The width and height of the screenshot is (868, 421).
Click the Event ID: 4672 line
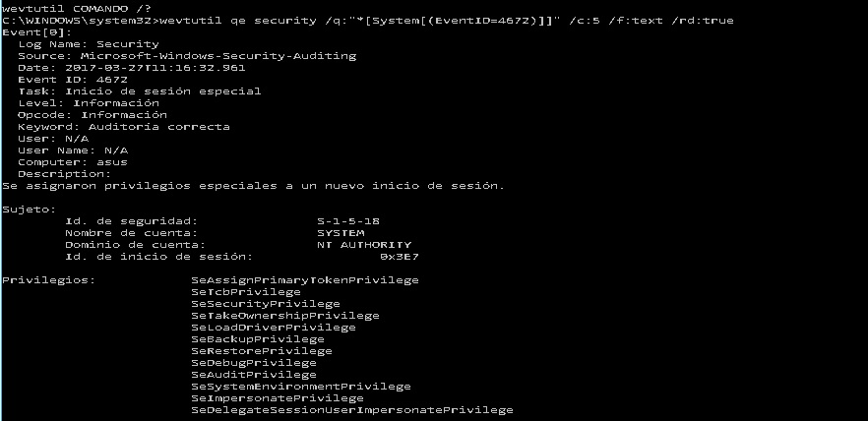pos(61,80)
